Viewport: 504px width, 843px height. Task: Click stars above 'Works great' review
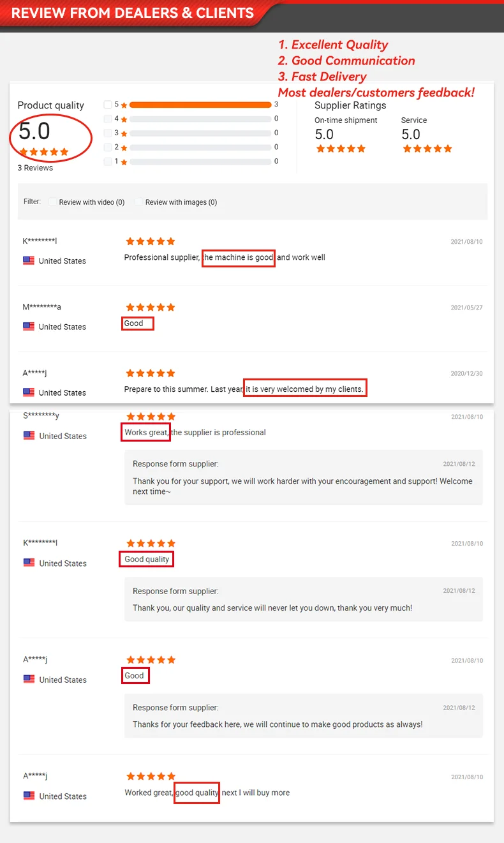click(x=151, y=416)
